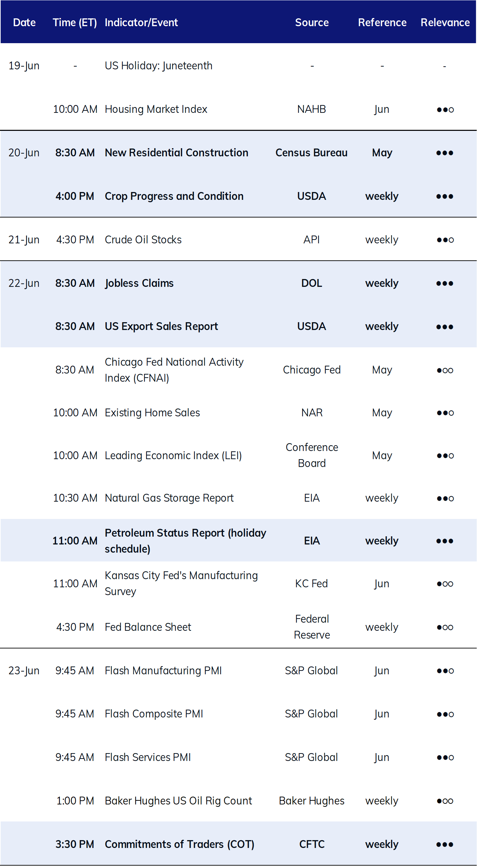The image size is (477, 868).
Task: Select the Natural Gas Storage Report event
Action: (x=169, y=498)
